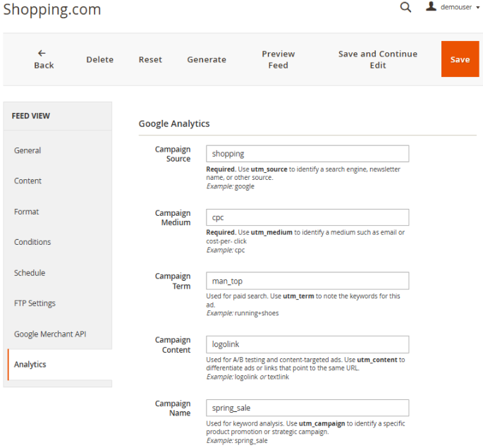Click the Reset button
The image size is (483, 448).
coord(150,59)
